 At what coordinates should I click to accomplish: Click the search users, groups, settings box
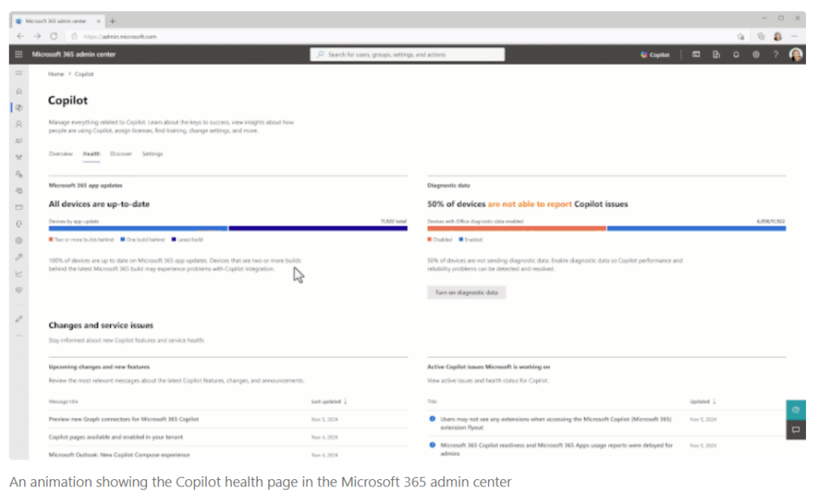[407, 54]
